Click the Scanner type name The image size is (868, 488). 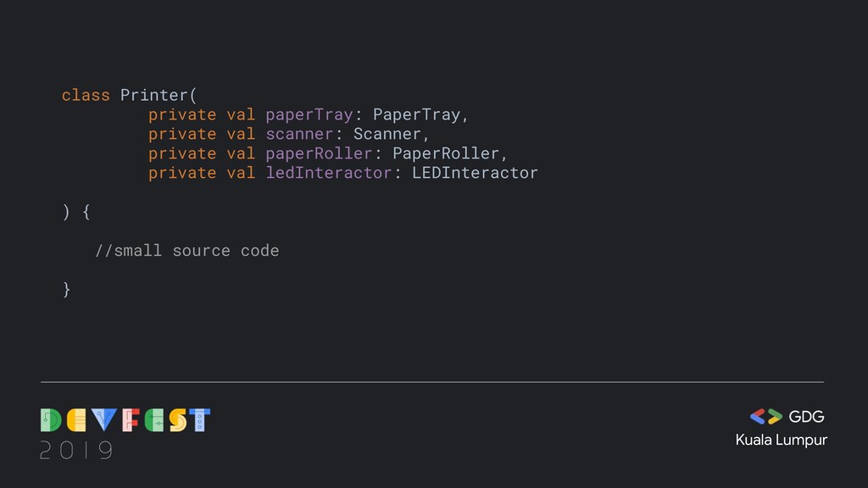tap(387, 134)
